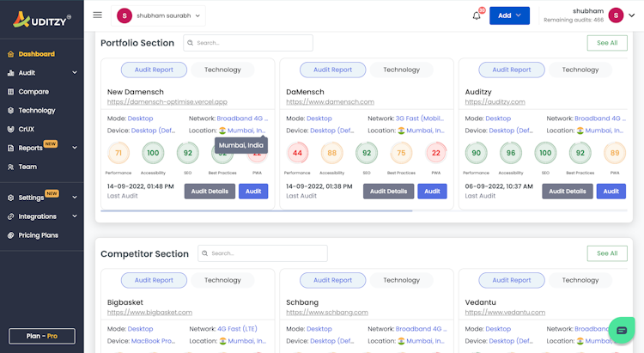This screenshot has width=644, height=353.
Task: Open the chat widget icon
Action: click(622, 330)
